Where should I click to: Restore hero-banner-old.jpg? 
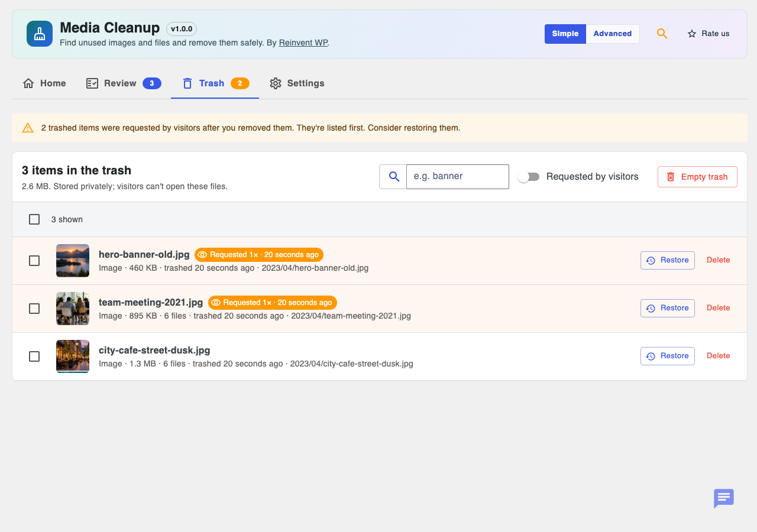pos(668,260)
